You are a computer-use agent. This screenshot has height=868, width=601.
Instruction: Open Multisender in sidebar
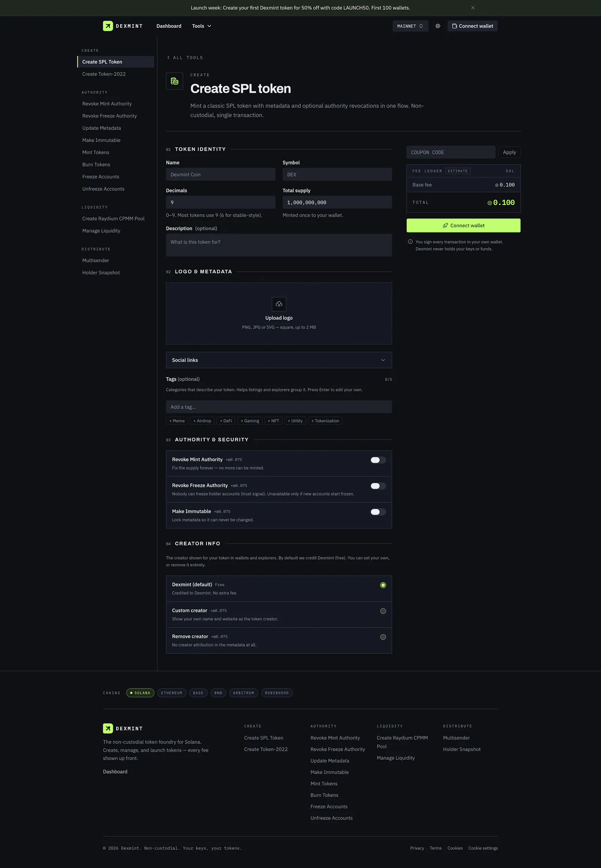(116, 261)
